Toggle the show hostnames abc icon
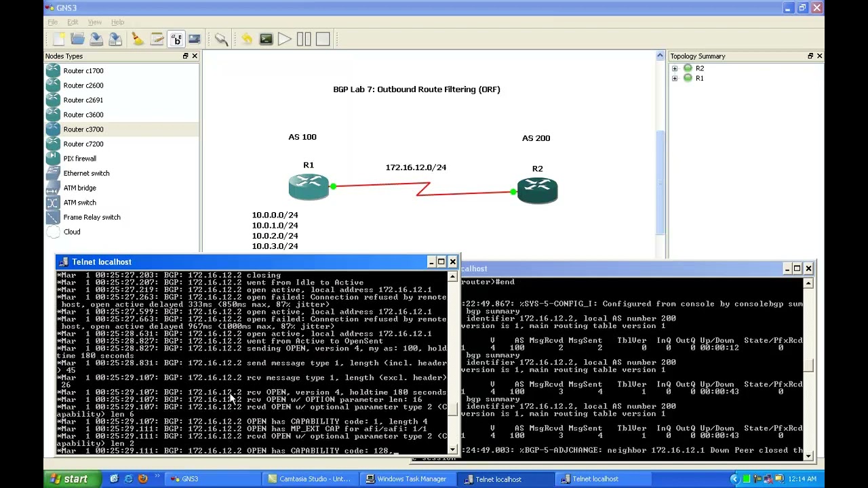Viewport: 868px width, 488px height. (176, 39)
